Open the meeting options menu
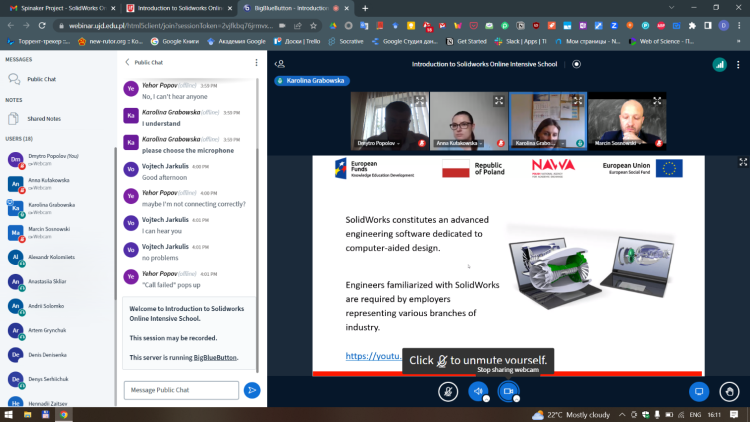 click(x=738, y=64)
